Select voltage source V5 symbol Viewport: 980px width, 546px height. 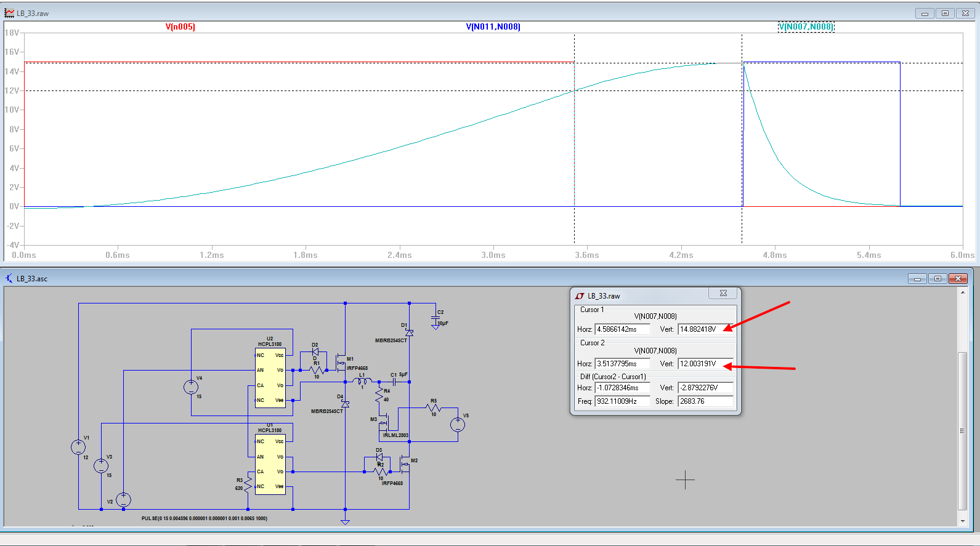457,425
